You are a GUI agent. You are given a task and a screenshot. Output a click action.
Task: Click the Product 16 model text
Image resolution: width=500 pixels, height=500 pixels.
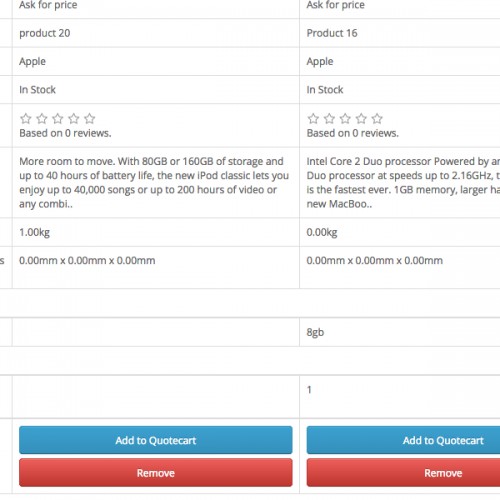[332, 33]
